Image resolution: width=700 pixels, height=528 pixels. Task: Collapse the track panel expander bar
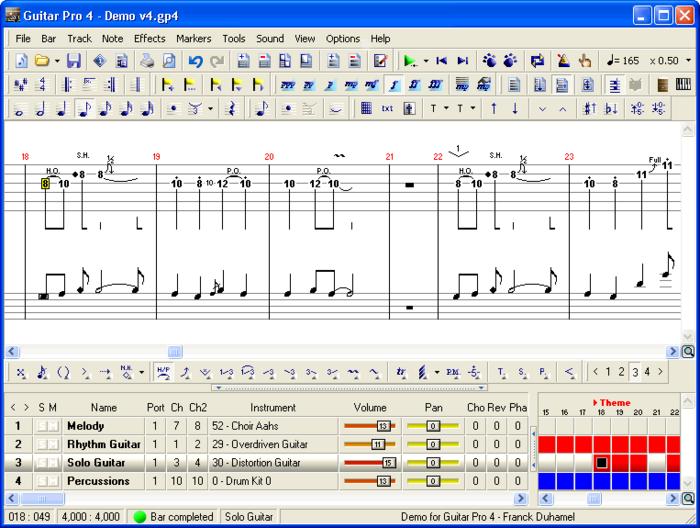[350, 388]
